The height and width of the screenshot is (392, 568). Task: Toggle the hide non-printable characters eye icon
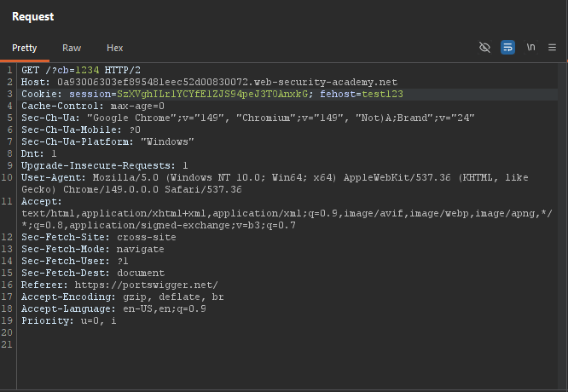pyautogui.click(x=484, y=48)
